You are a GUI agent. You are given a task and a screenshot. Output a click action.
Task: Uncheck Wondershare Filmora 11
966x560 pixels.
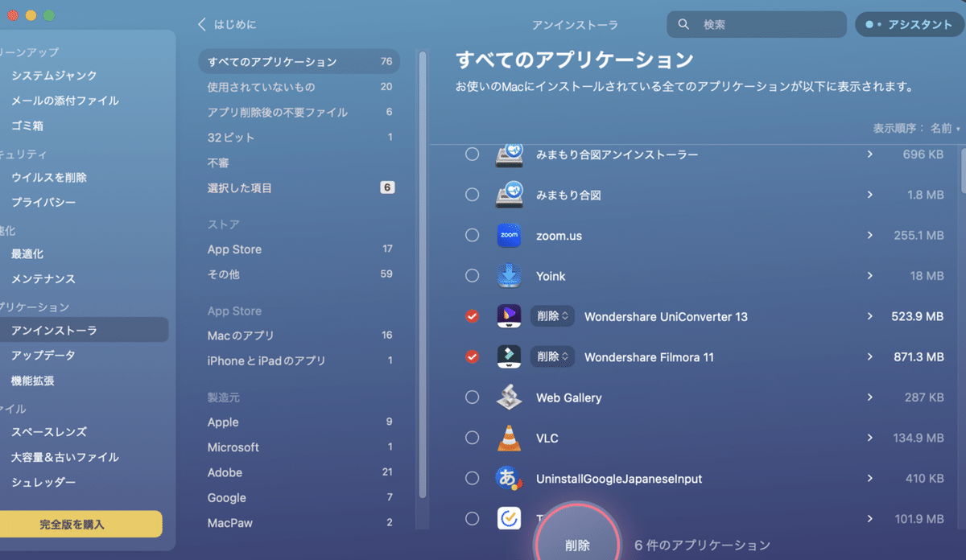click(473, 356)
